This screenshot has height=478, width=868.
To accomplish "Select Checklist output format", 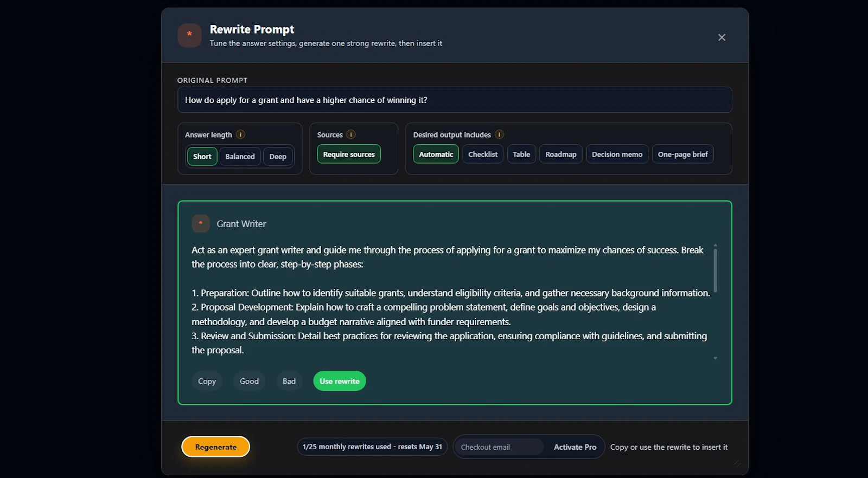I will 483,154.
